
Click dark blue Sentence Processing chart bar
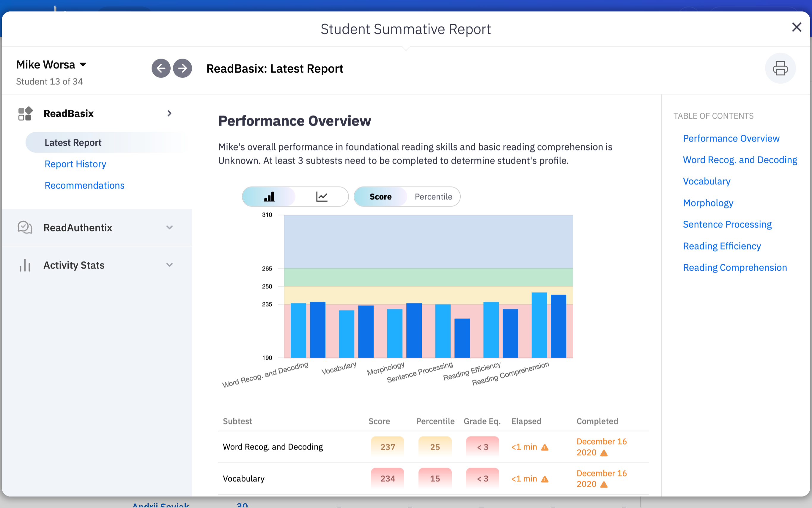(x=462, y=338)
